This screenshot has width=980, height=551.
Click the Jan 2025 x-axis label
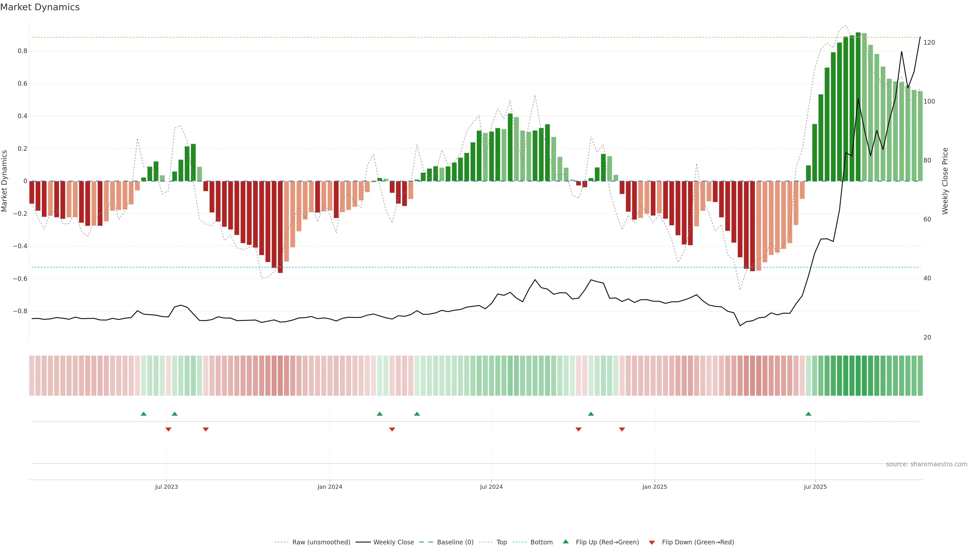click(654, 487)
